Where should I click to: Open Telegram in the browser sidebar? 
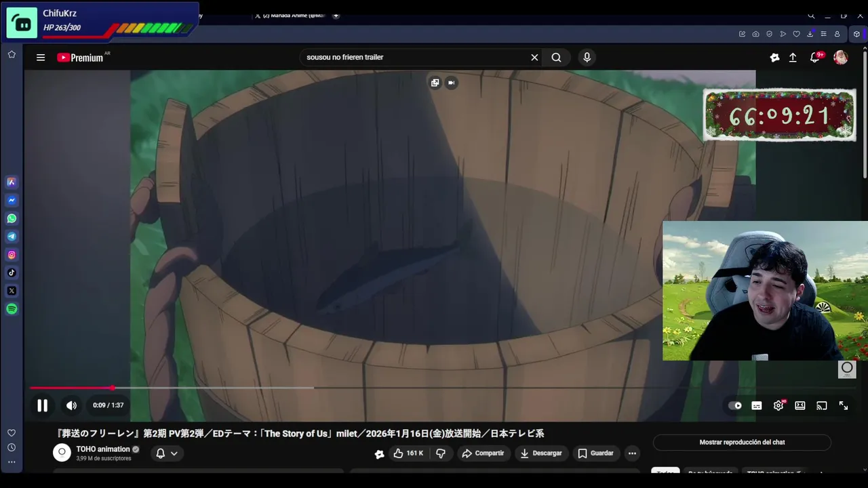coord(12,237)
